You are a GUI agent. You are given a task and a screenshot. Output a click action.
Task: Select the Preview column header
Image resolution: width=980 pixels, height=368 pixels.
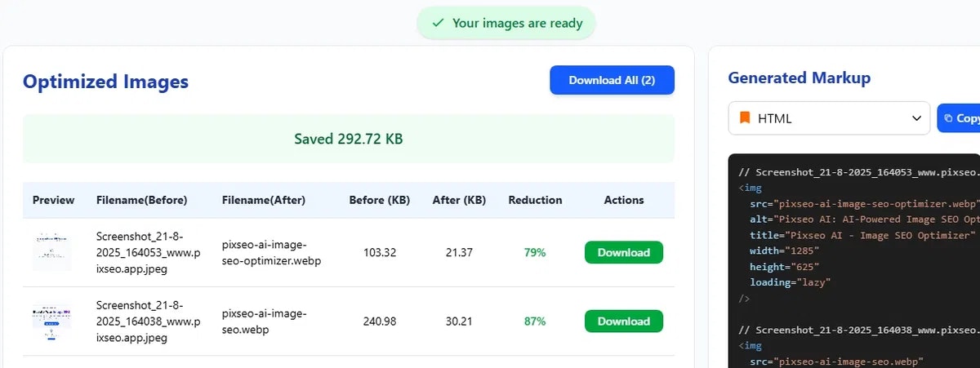pyautogui.click(x=53, y=200)
